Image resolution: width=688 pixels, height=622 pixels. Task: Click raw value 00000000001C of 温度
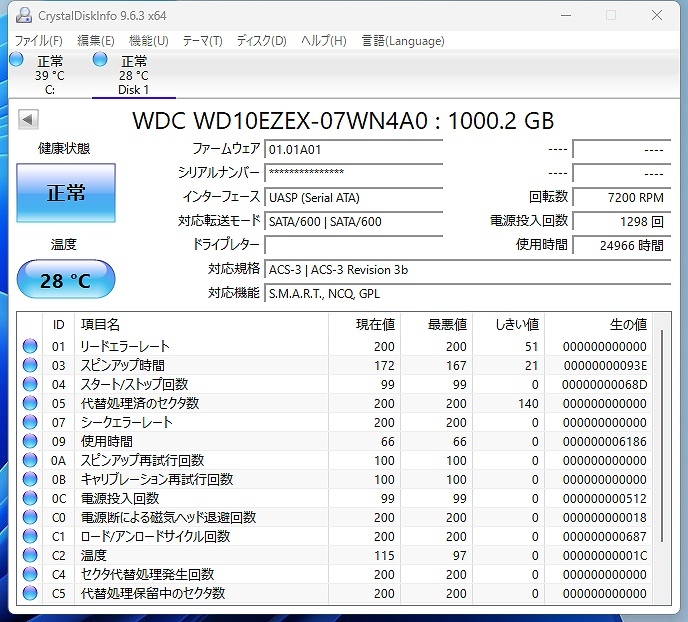tap(605, 555)
